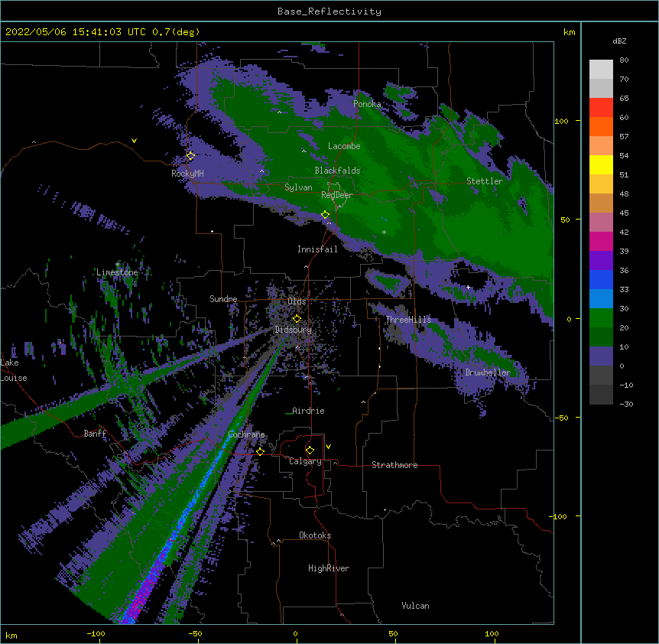Click the Cochrane label
This screenshot has width=659, height=644.
[246, 434]
